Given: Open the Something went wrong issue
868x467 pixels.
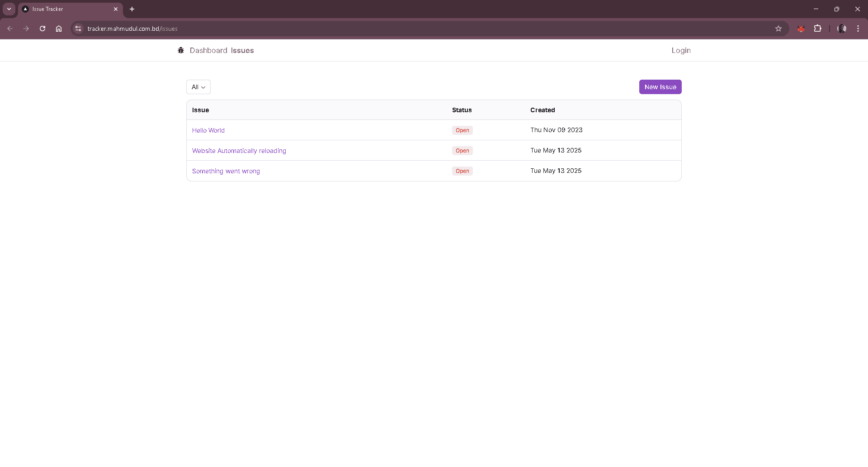Looking at the screenshot, I should pyautogui.click(x=226, y=171).
